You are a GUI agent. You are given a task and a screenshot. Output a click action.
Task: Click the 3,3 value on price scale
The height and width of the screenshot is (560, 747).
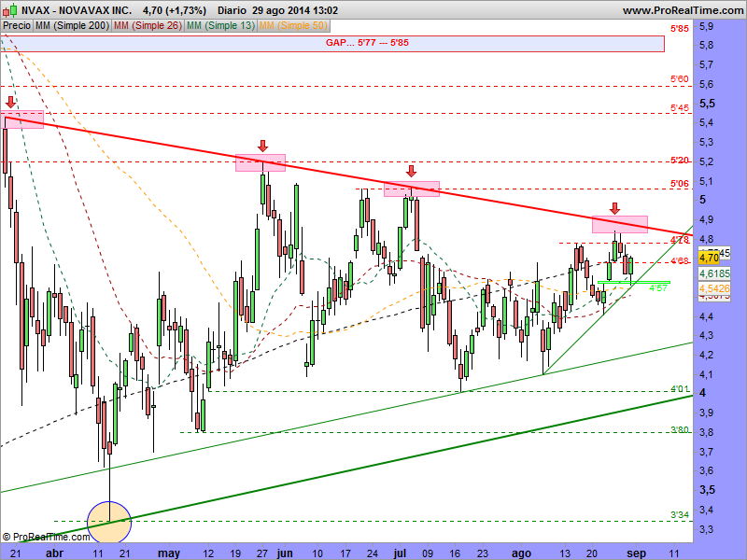coord(707,529)
